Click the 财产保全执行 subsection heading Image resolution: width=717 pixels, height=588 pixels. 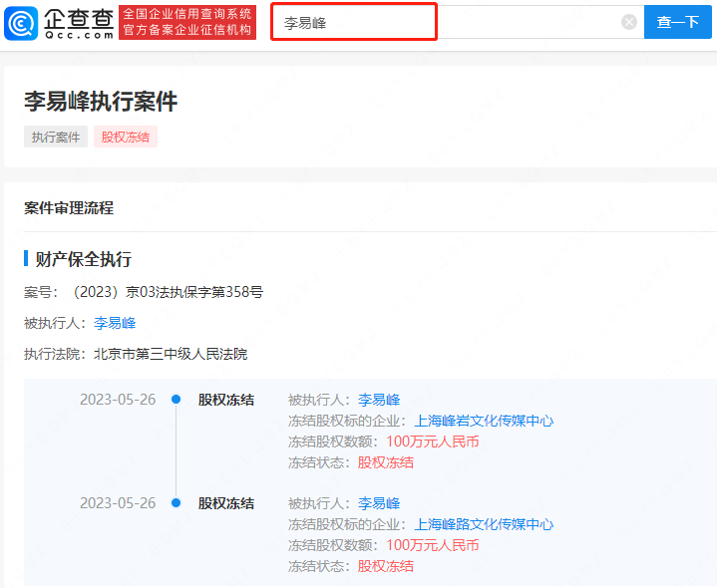(x=84, y=259)
